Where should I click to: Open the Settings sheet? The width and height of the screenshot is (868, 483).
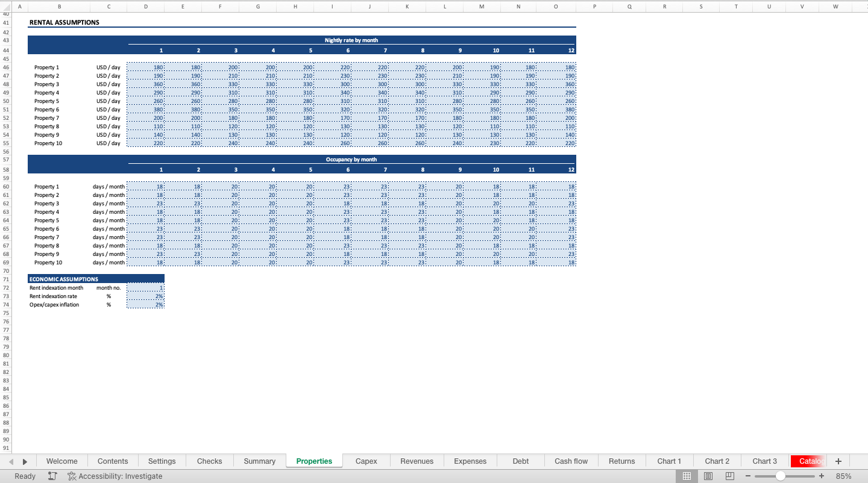[162, 461]
